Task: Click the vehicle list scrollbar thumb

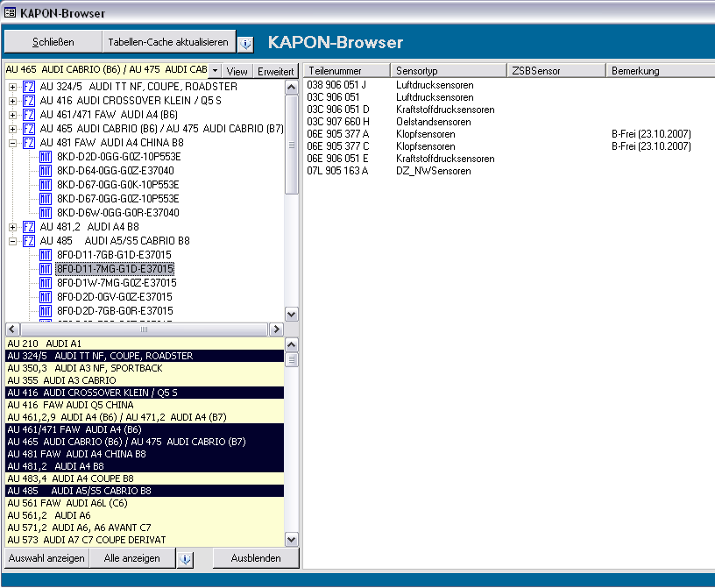Action: (292, 360)
